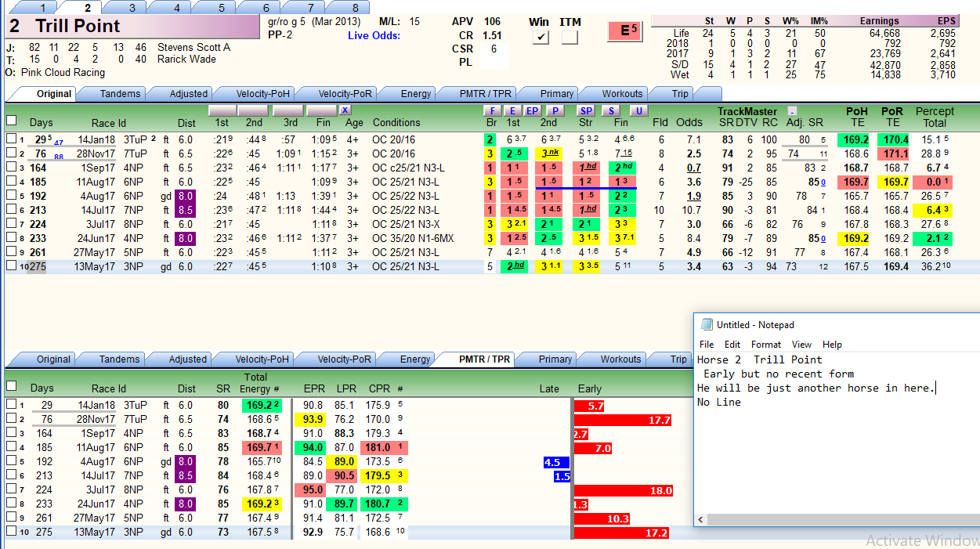
Task: Toggle the select-all checkbox in the upper table header
Action: tap(11, 121)
